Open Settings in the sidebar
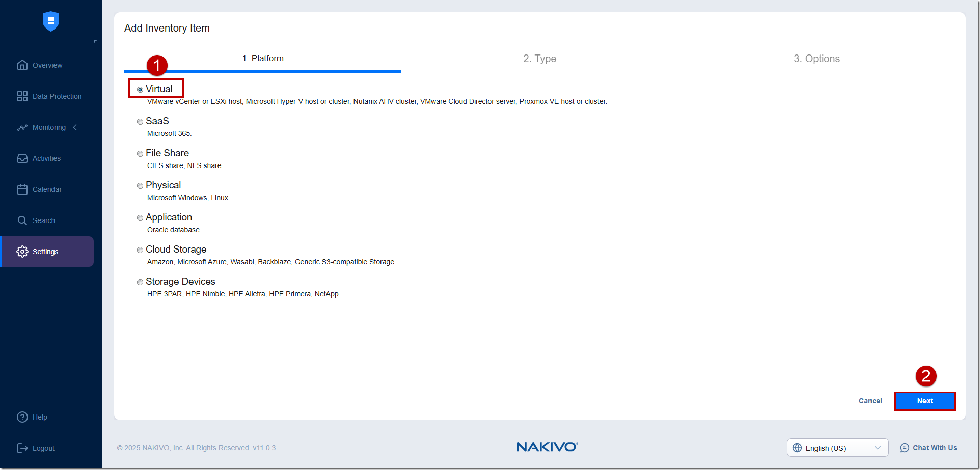980x470 pixels. [47, 252]
